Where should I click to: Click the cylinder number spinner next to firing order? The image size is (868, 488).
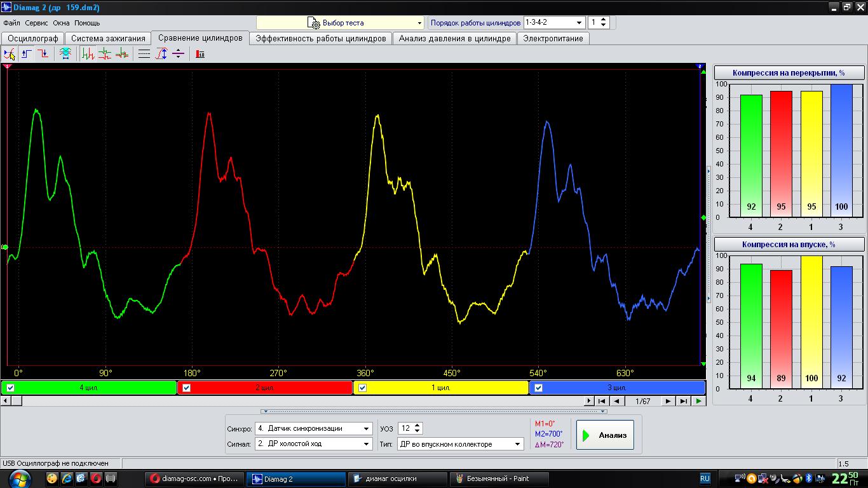click(x=599, y=22)
